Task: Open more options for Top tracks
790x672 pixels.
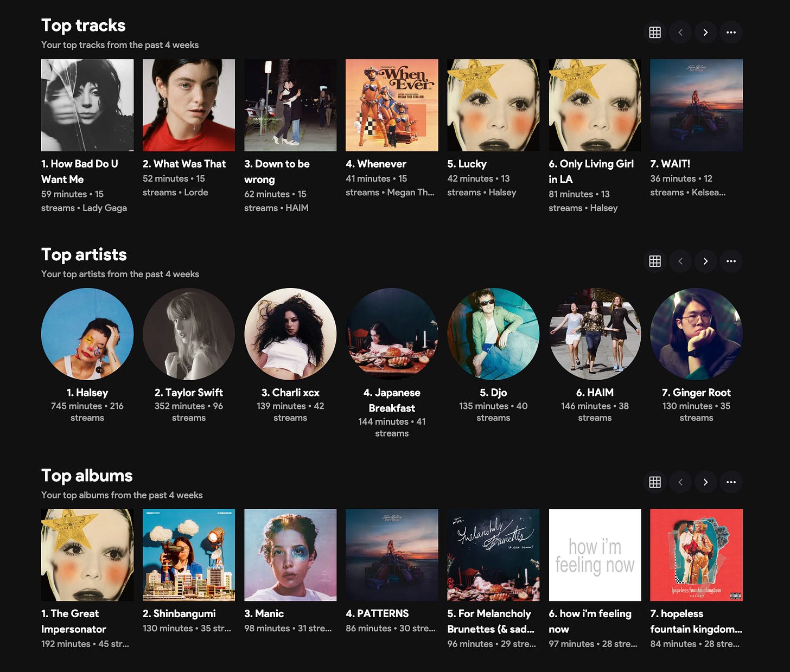Action: [731, 32]
